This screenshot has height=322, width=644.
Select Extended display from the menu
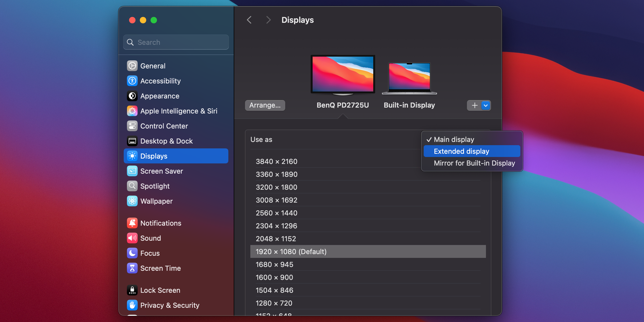[x=461, y=151]
